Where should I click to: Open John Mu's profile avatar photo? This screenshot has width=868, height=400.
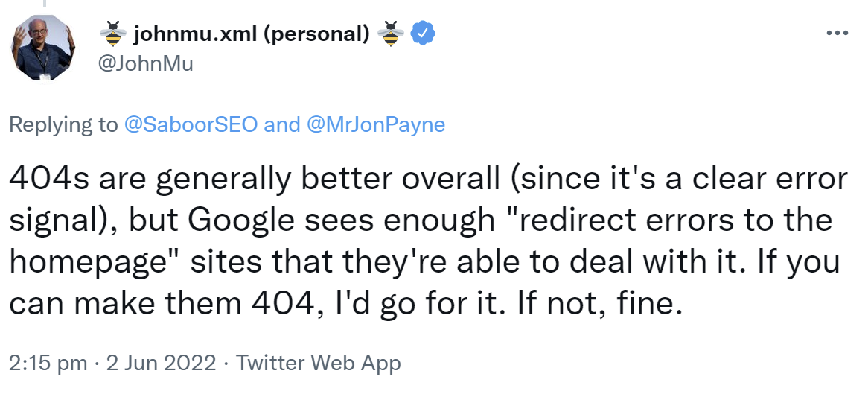pyautogui.click(x=42, y=48)
